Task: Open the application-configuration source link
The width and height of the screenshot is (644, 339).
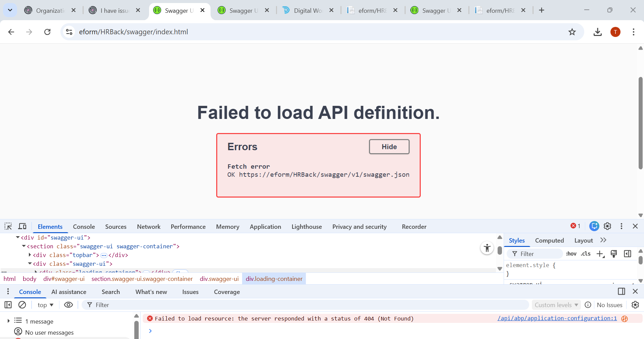Action: pyautogui.click(x=557, y=319)
